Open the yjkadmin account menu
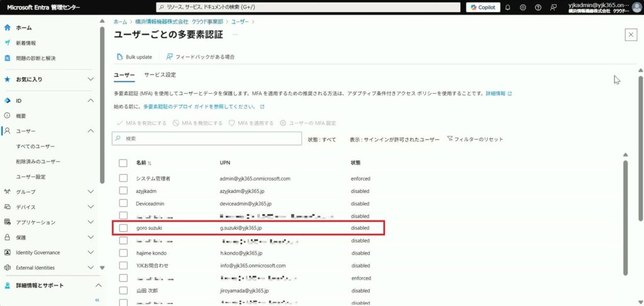The height and width of the screenshot is (306, 644). (604, 8)
